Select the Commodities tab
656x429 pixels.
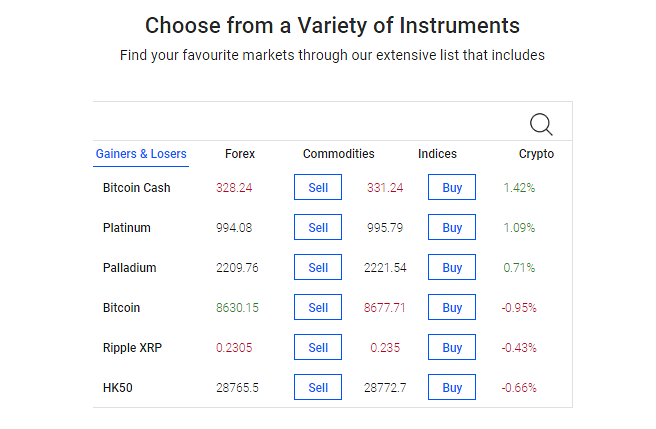pyautogui.click(x=339, y=154)
